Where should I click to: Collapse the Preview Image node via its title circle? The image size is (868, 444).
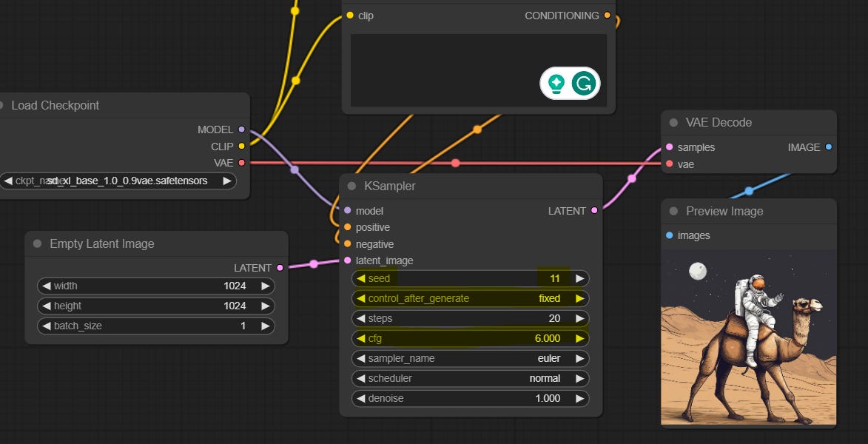click(x=674, y=211)
